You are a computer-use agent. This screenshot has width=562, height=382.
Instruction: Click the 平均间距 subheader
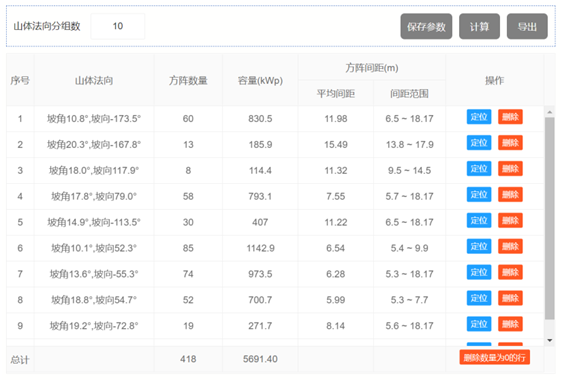pyautogui.click(x=336, y=94)
